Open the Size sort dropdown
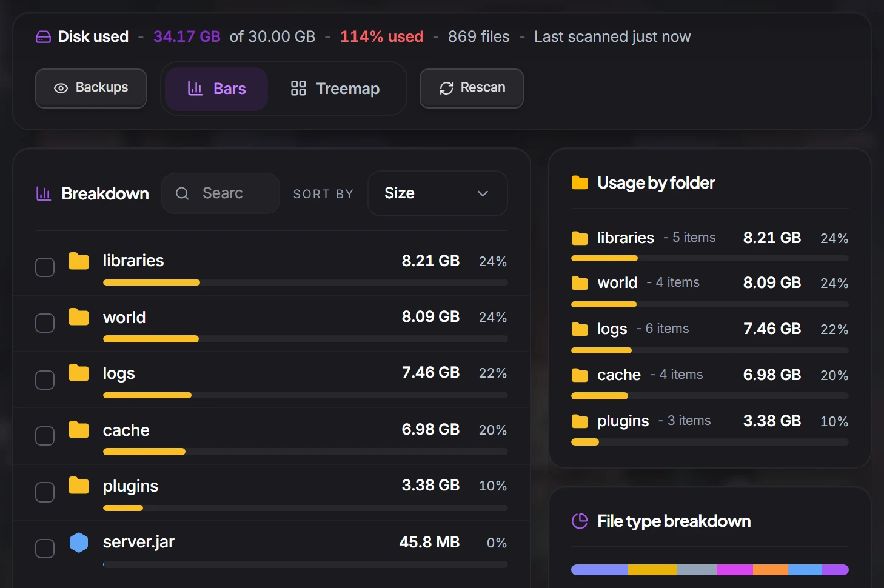The width and height of the screenshot is (884, 588). tap(437, 193)
